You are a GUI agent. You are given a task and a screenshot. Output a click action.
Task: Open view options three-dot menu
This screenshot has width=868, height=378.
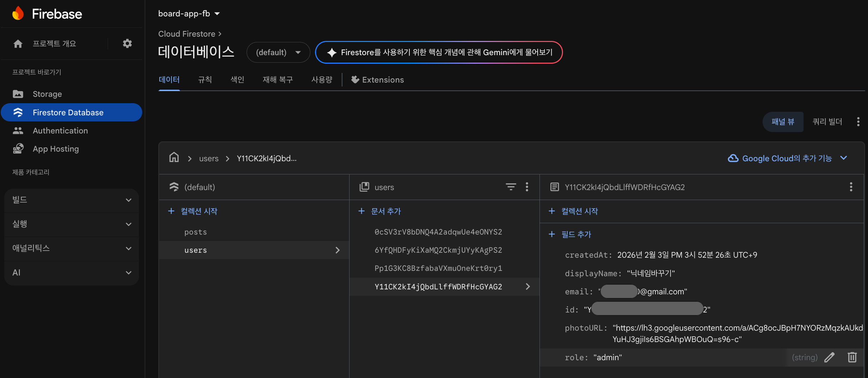coord(858,122)
